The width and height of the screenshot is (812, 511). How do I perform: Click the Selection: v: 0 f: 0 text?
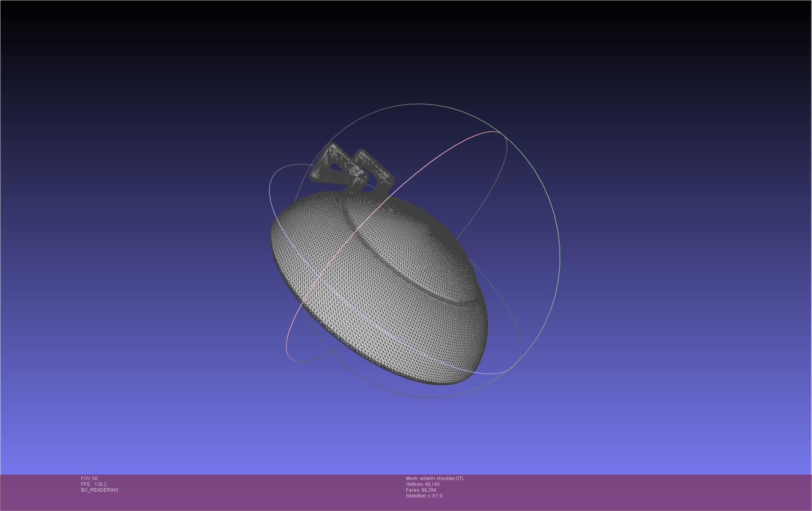coord(424,496)
